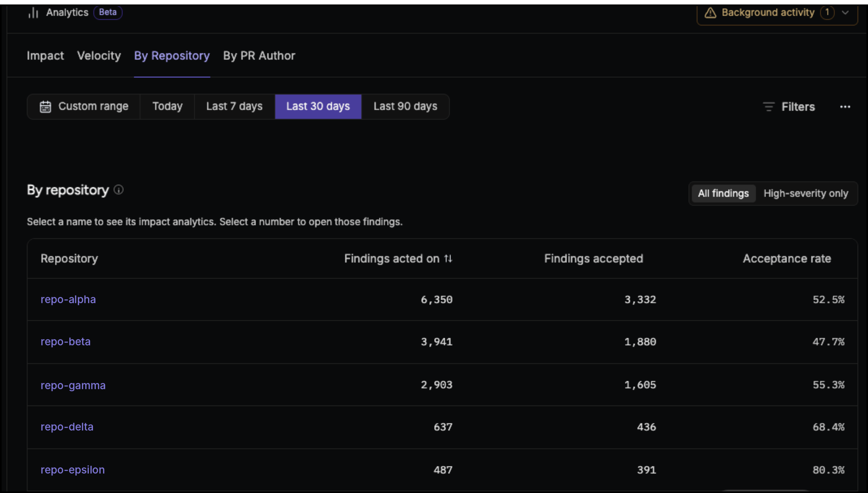Select the By Repository tab
This screenshot has width=868, height=493.
(172, 56)
